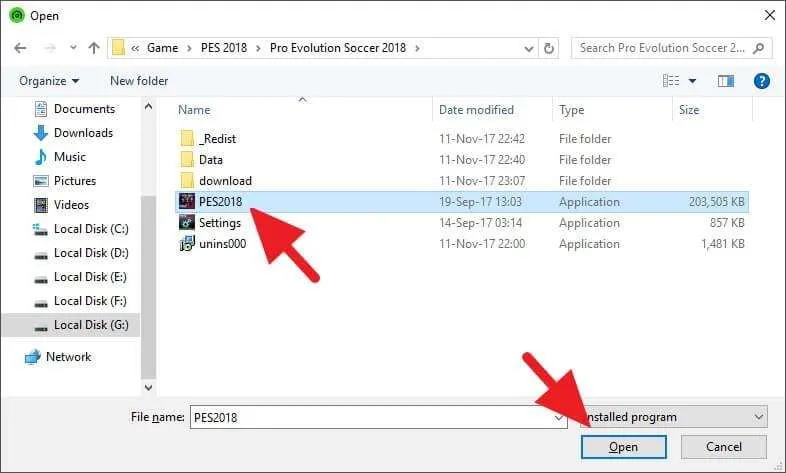Open the view options dropdown arrow

click(x=692, y=81)
